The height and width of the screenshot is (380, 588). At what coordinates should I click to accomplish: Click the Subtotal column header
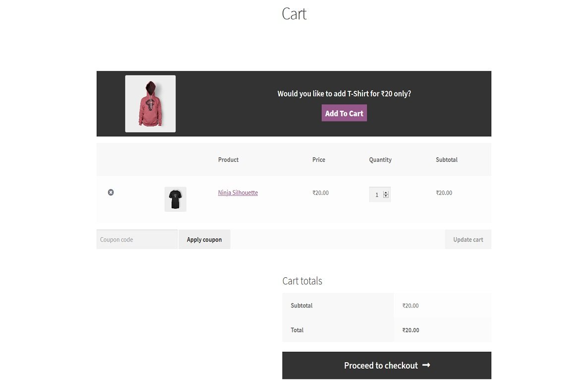(446, 160)
